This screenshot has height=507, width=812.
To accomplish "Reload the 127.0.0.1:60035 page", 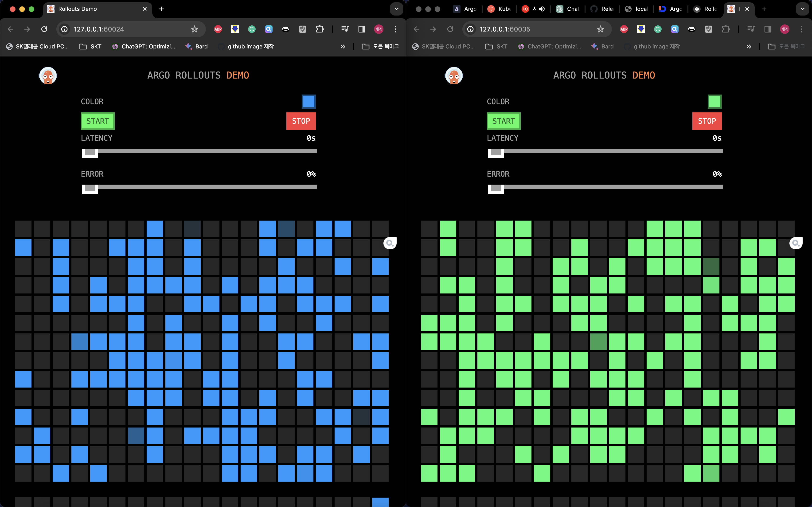I will 450,29.
